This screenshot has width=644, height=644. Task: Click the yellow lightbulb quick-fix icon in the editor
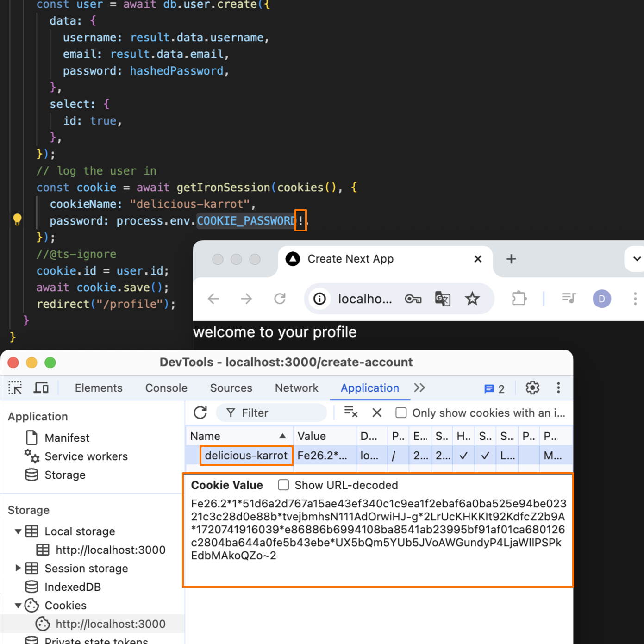click(x=17, y=219)
